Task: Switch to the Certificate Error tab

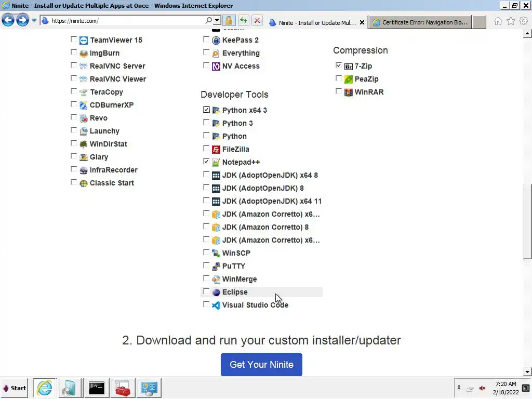Action: pos(420,22)
